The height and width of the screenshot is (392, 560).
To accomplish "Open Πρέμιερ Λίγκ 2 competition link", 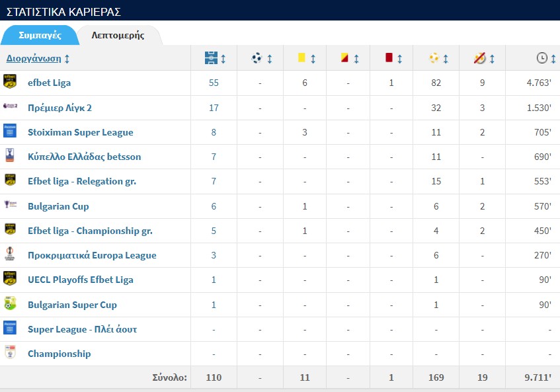I will tap(60, 108).
